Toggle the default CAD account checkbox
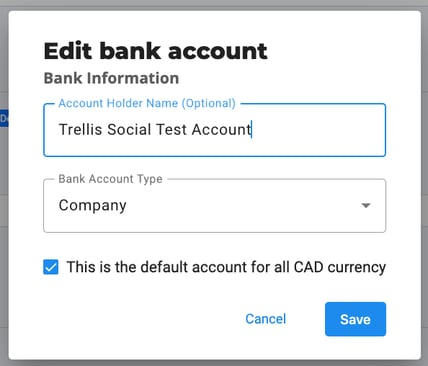Screen dimensions: 428x366 coord(51,267)
